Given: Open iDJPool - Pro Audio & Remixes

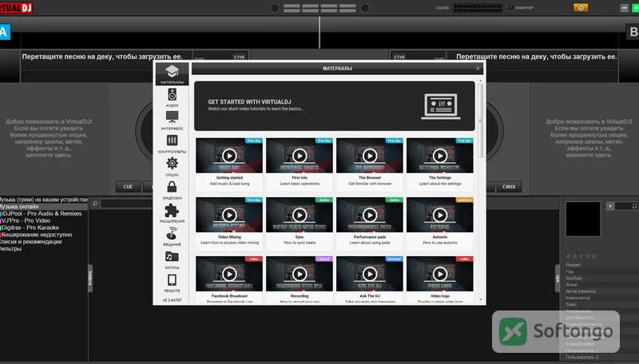Looking at the screenshot, I should 42,213.
